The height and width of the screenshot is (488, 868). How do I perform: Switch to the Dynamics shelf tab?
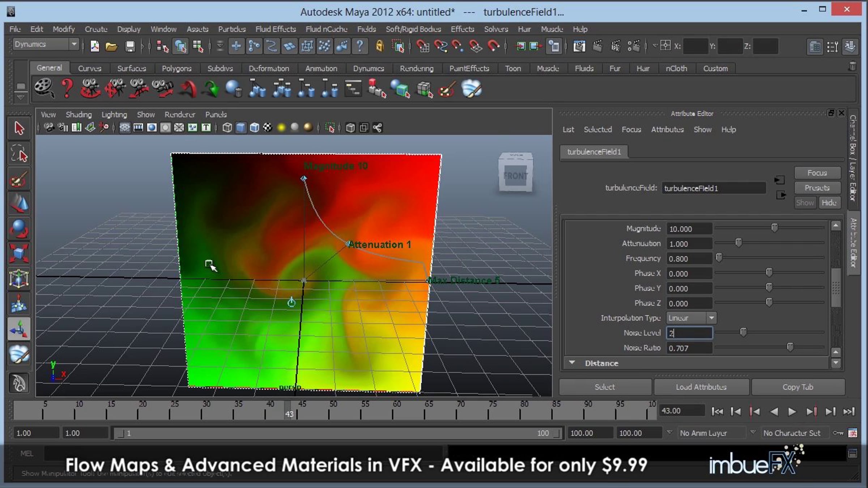point(369,68)
